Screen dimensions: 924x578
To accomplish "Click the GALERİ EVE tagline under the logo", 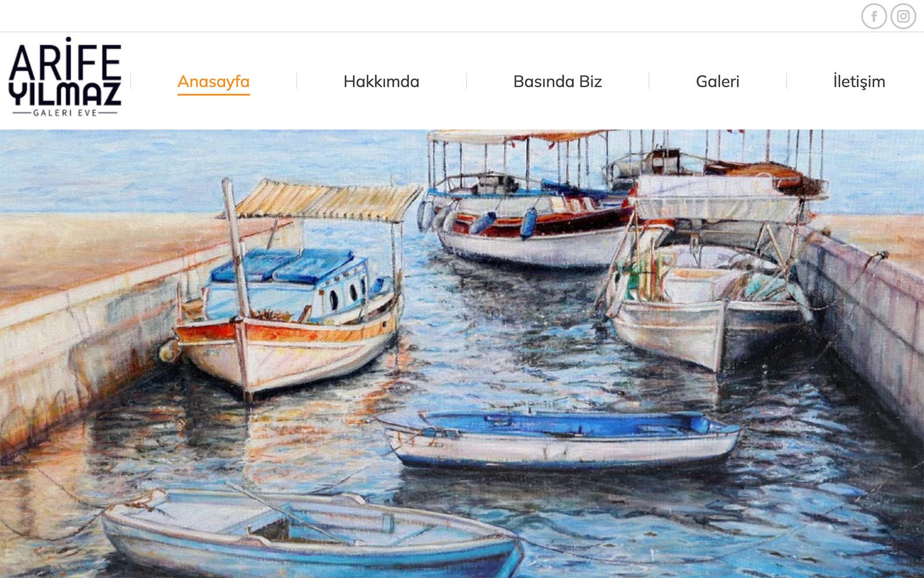I will (65, 113).
